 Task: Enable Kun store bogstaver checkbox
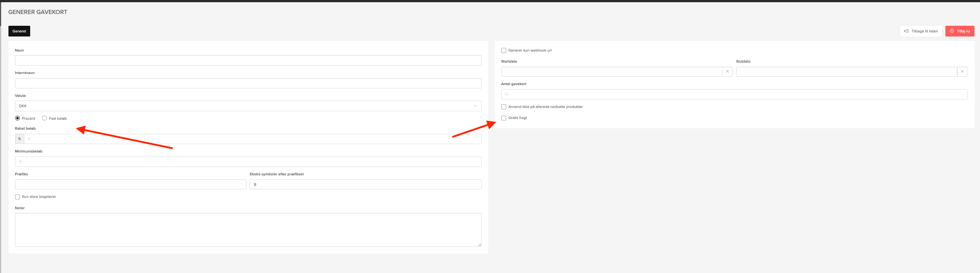pos(18,197)
